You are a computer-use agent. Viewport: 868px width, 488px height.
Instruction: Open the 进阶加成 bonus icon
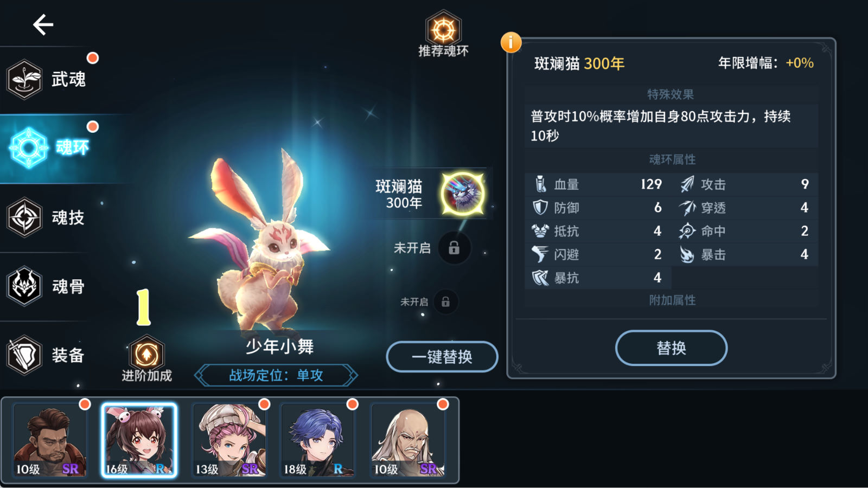(146, 359)
